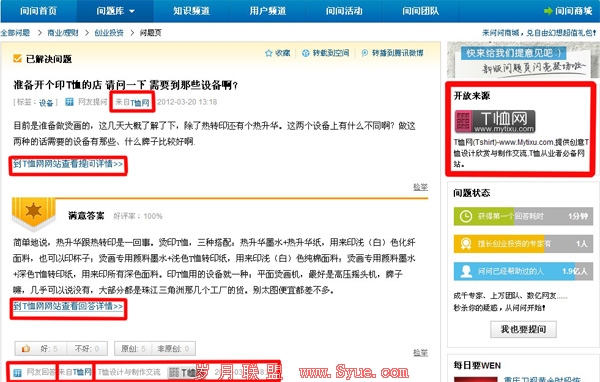
Task: Click the 网友回答 icon at bottom
Action: (x=17, y=372)
